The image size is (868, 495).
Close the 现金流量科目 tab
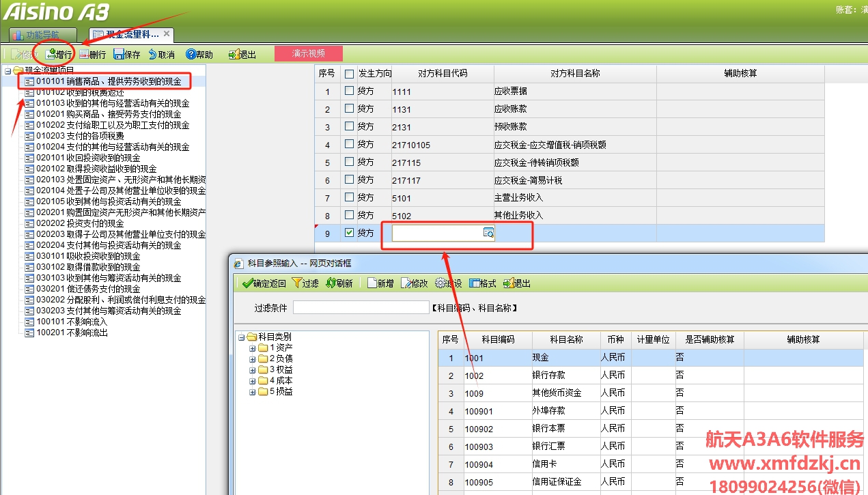pos(166,33)
